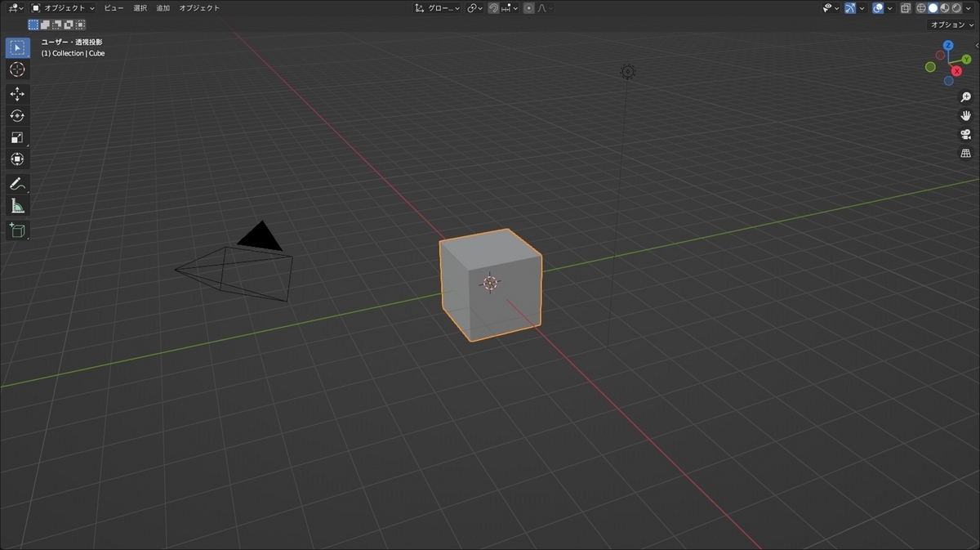Switch perspective/orthographic with grid icon
Screen dimensions: 980x550
pyautogui.click(x=965, y=154)
